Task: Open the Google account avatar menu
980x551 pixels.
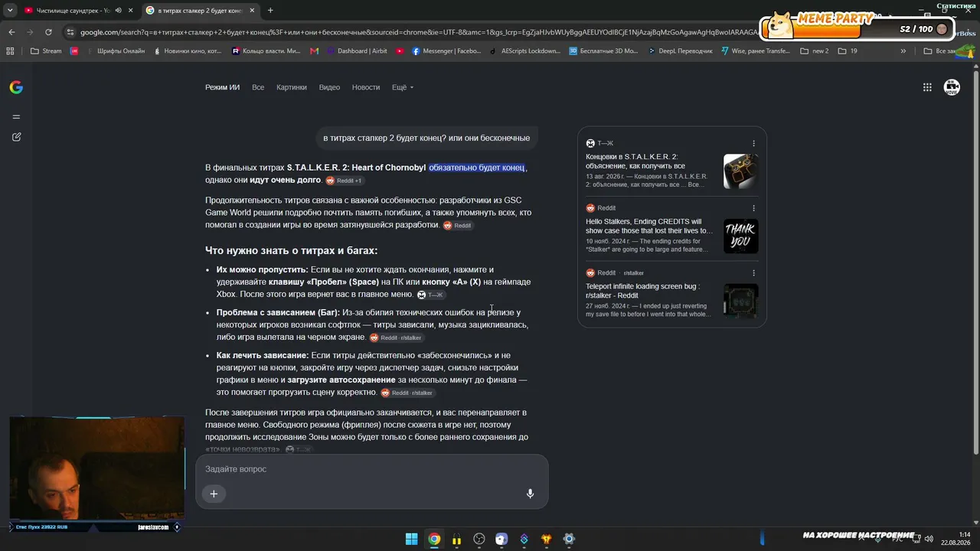Action: pos(952,87)
